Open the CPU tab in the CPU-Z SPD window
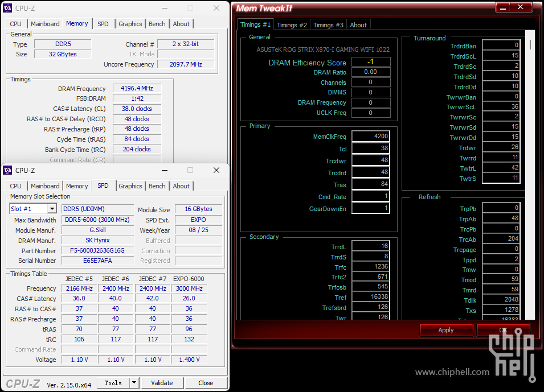 (15, 186)
